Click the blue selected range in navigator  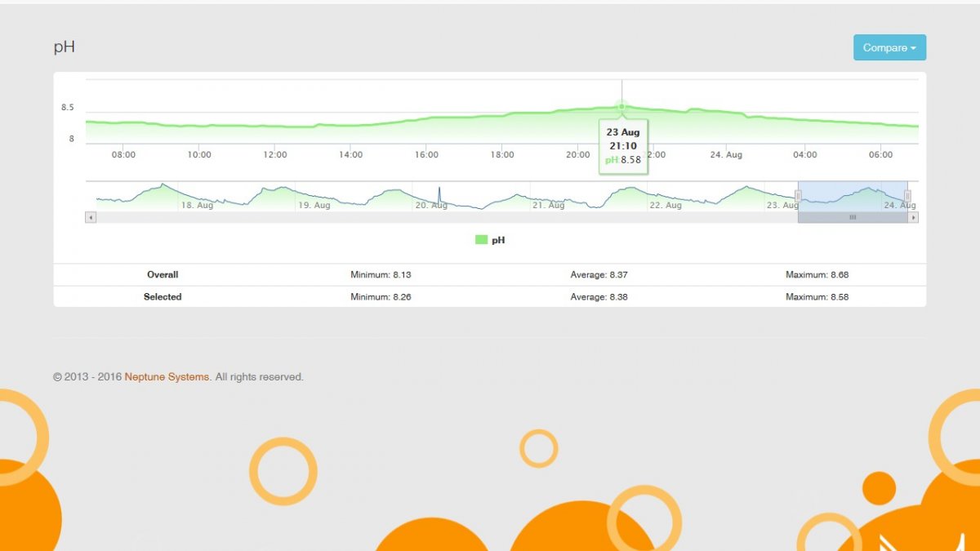click(x=853, y=196)
